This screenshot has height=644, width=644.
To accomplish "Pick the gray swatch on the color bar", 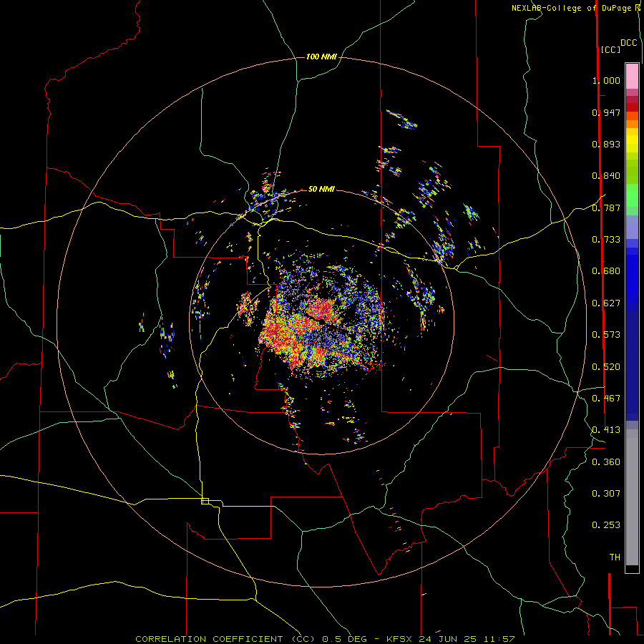I will click(632, 497).
